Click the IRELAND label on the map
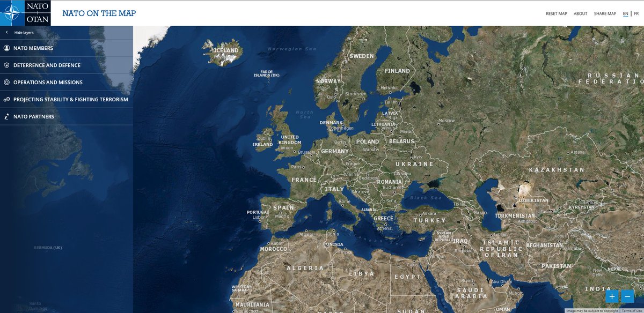This screenshot has height=313, width=644. 263,144
